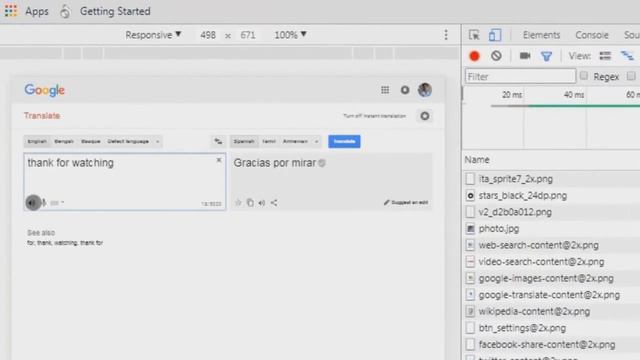Open Google notifications icon
Viewport: 640px width, 360px height.
pos(404,90)
